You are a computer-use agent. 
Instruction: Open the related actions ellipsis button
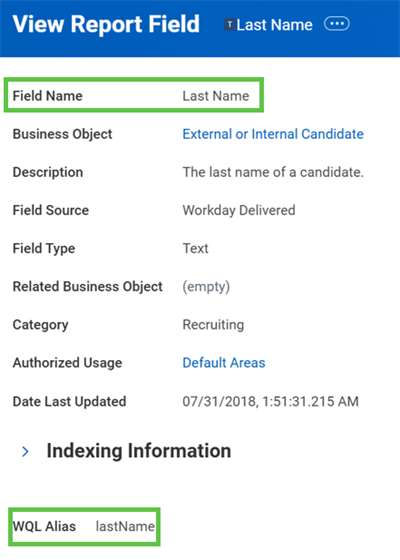pyautogui.click(x=336, y=24)
